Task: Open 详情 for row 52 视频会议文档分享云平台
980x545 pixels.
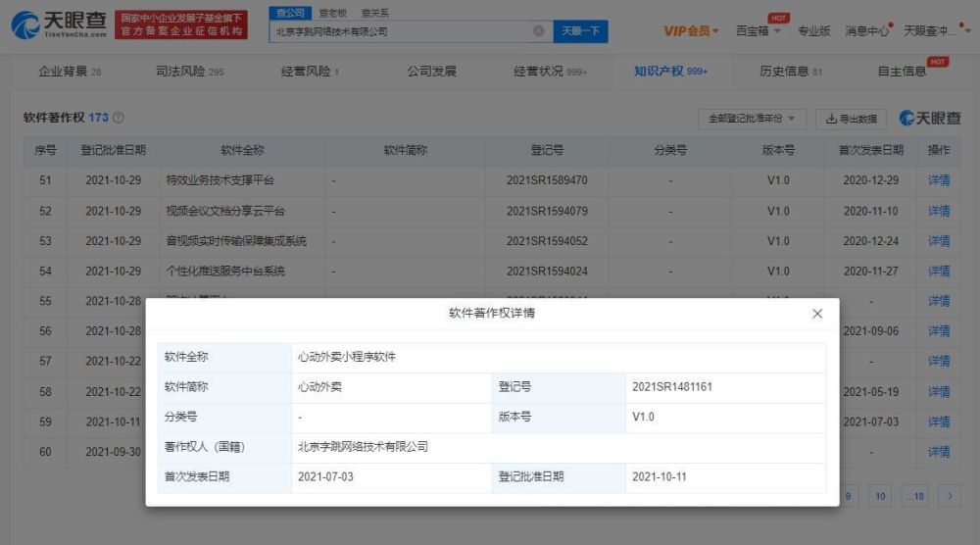Action: coord(939,211)
